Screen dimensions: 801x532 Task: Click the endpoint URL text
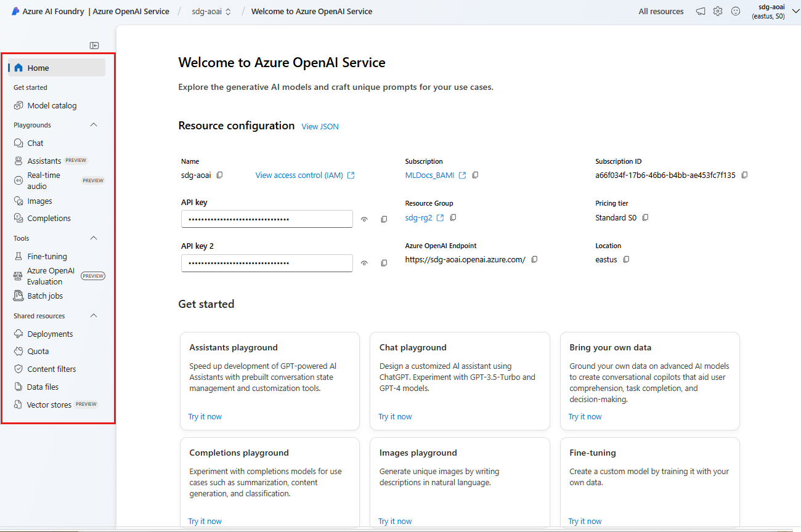tap(465, 259)
